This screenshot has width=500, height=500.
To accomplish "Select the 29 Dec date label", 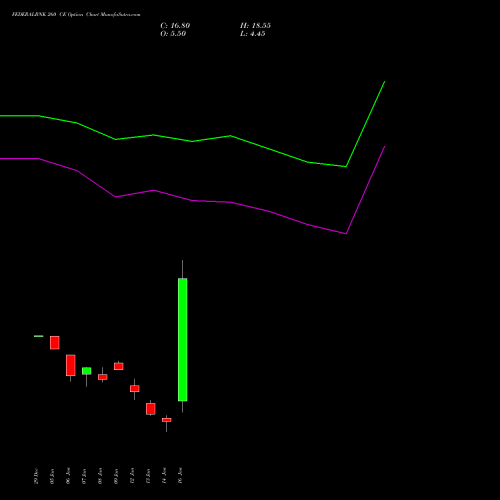I will (x=36, y=476).
